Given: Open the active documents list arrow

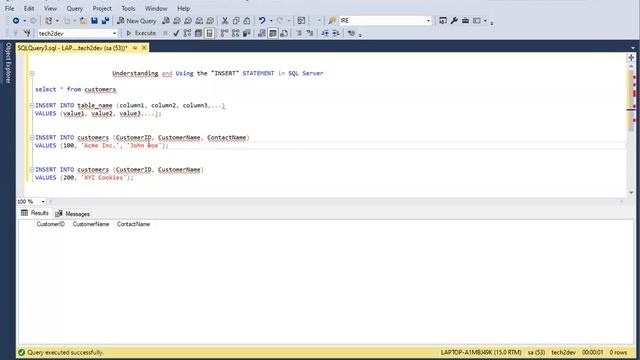Looking at the screenshot, I should [633, 48].
